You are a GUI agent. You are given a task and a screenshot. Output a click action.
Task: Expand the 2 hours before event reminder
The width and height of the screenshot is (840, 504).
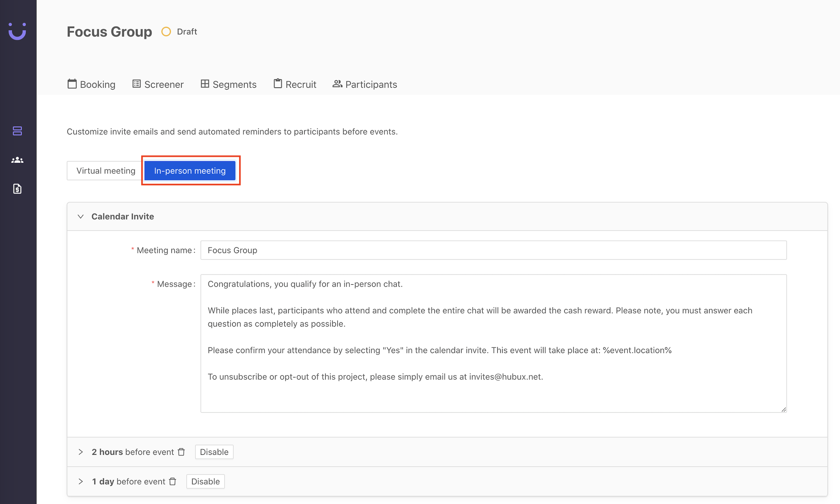[x=81, y=452]
